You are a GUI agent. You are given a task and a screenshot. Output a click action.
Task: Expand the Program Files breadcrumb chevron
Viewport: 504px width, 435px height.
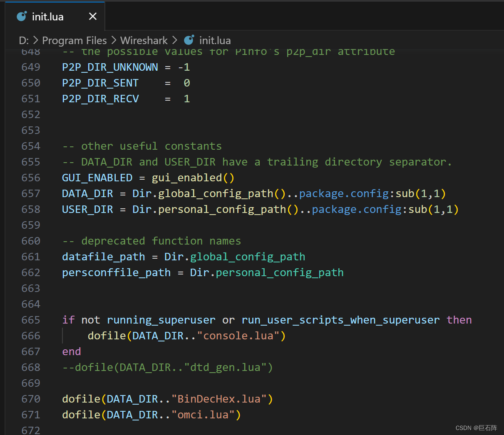[113, 40]
